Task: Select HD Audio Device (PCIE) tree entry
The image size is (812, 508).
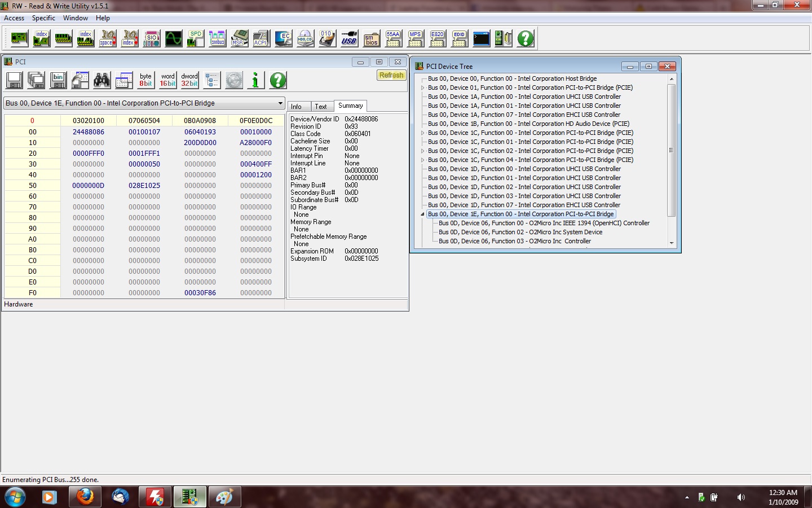Action: 528,124
